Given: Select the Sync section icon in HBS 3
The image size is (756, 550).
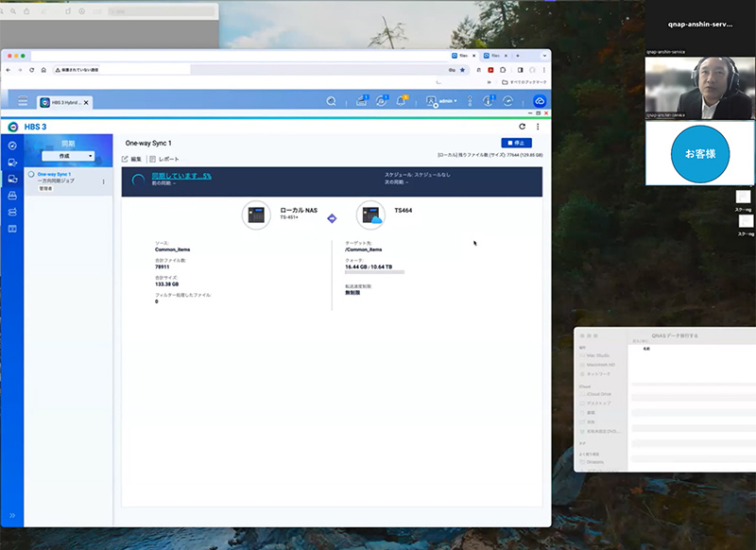Looking at the screenshot, I should [12, 179].
